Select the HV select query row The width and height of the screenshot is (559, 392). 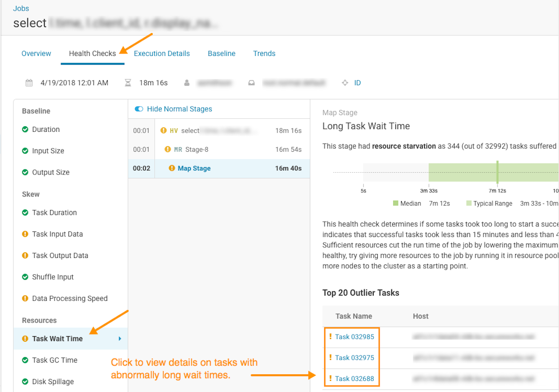click(x=218, y=130)
